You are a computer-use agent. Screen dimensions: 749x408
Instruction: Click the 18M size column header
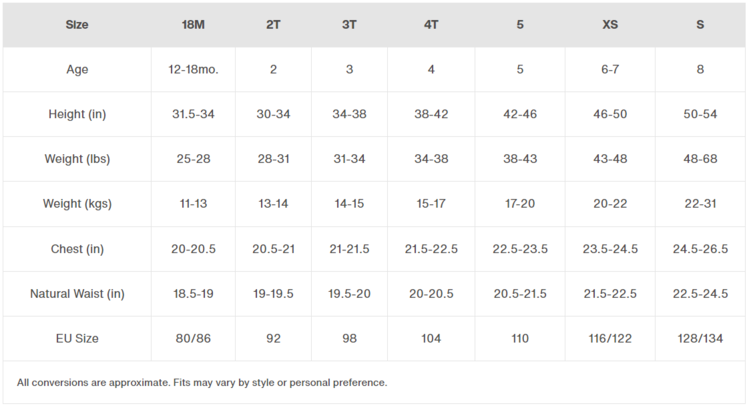pyautogui.click(x=193, y=24)
